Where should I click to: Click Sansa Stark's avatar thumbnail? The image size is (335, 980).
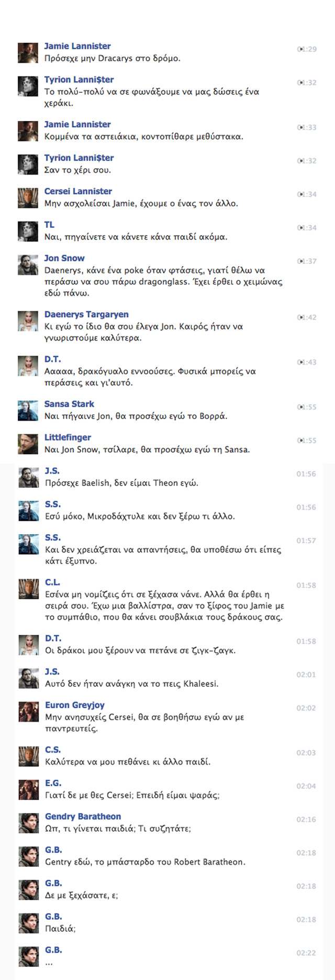28,410
